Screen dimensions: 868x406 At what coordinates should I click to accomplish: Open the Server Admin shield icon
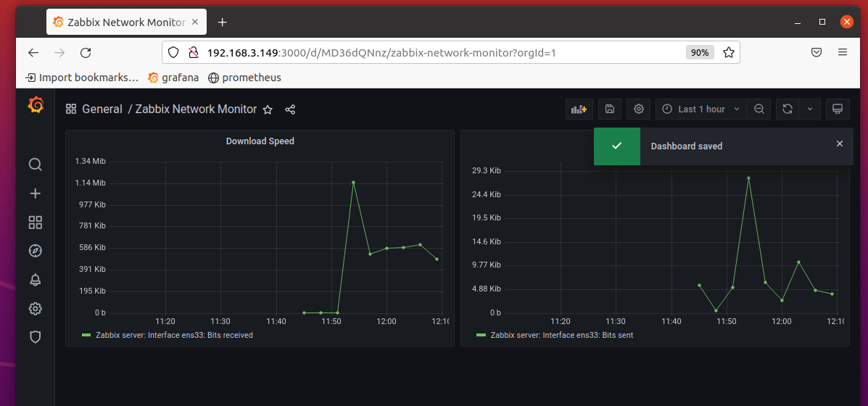click(36, 337)
